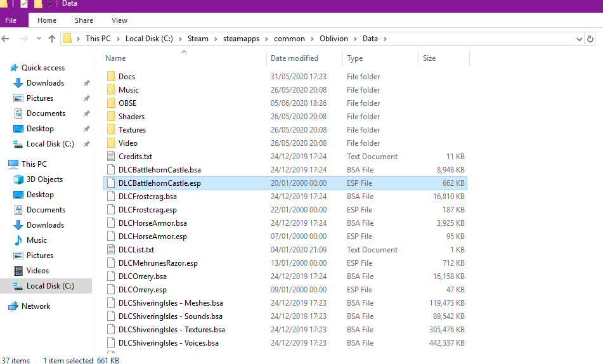Go up one folder level arrow
Viewport: 603px width, 364px height.
52,39
